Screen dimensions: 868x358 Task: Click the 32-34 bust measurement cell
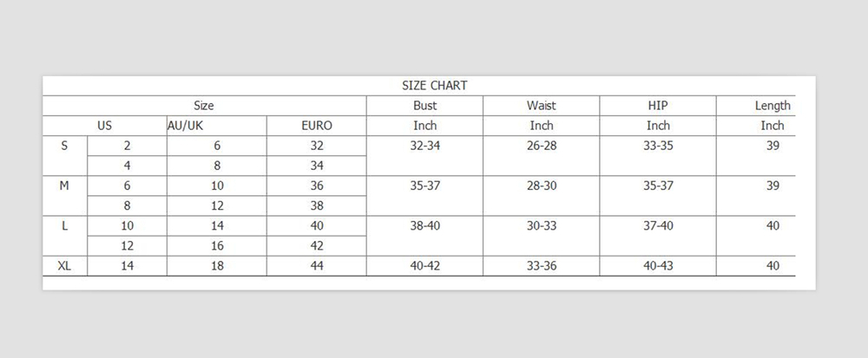[424, 146]
